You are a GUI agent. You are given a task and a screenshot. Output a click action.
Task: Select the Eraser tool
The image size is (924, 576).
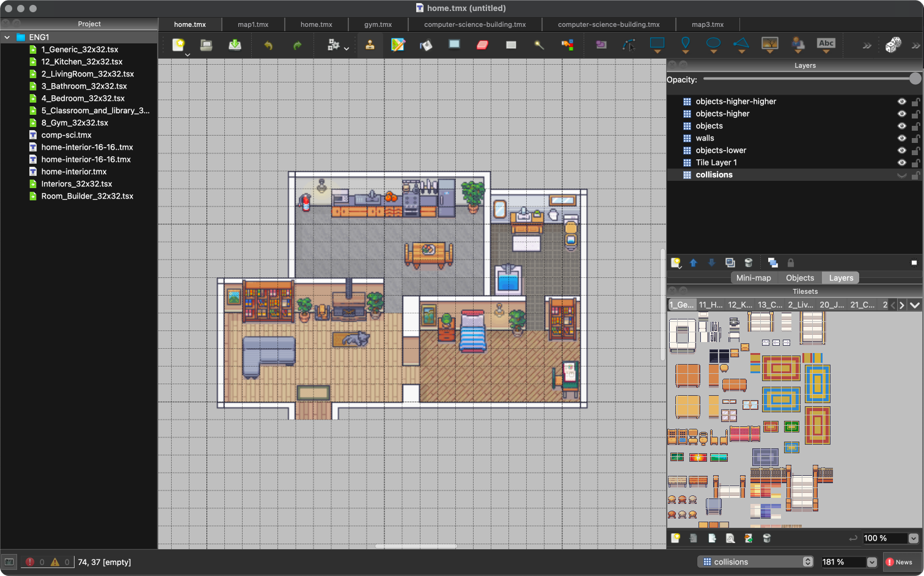point(482,45)
